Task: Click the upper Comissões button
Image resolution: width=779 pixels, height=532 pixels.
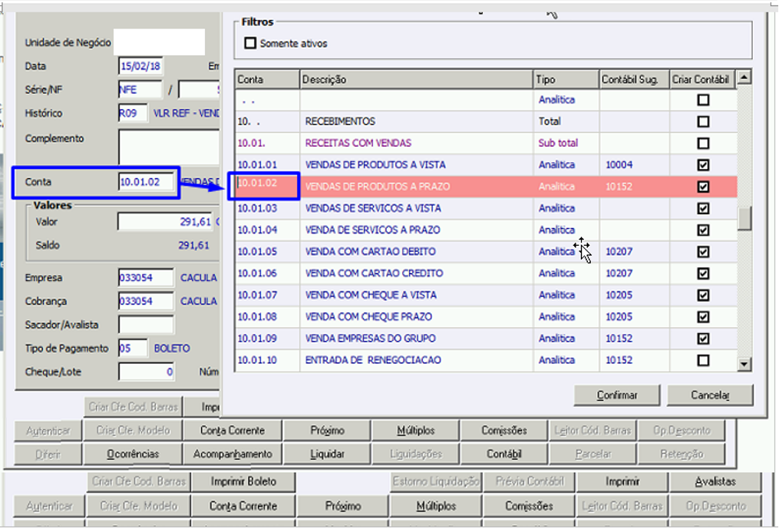Action: pos(503,431)
